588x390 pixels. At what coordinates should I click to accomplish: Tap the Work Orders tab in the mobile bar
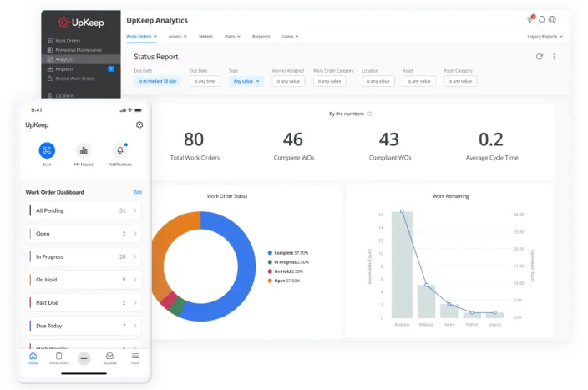coord(58,358)
